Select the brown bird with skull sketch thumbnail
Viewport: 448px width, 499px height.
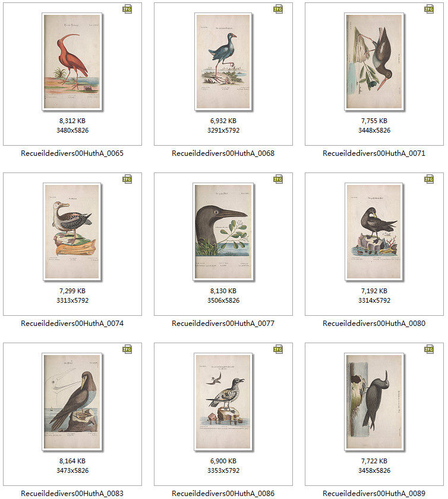72,401
